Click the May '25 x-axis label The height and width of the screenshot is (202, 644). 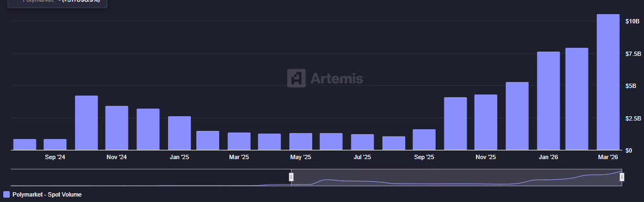(x=301, y=157)
